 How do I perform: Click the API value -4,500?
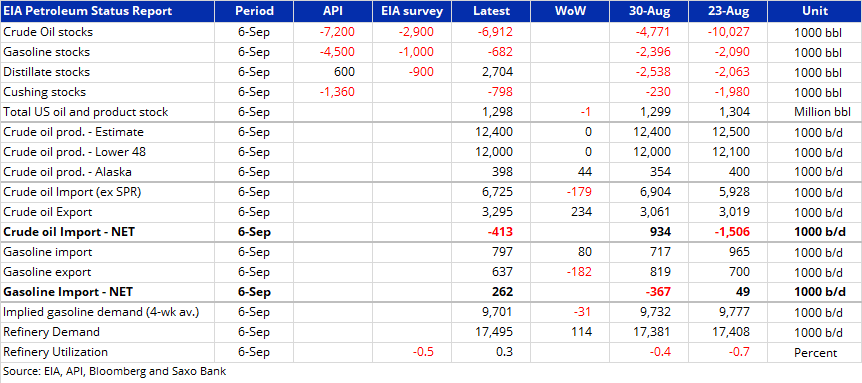tap(337, 52)
